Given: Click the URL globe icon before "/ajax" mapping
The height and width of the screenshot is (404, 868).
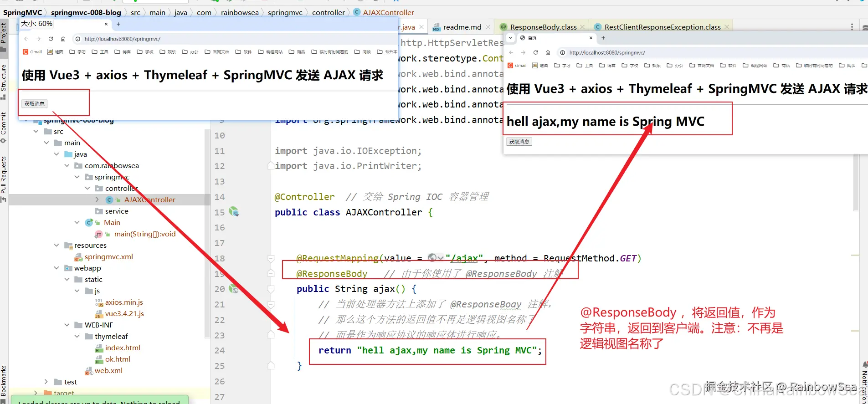Looking at the screenshot, I should pyautogui.click(x=433, y=258).
